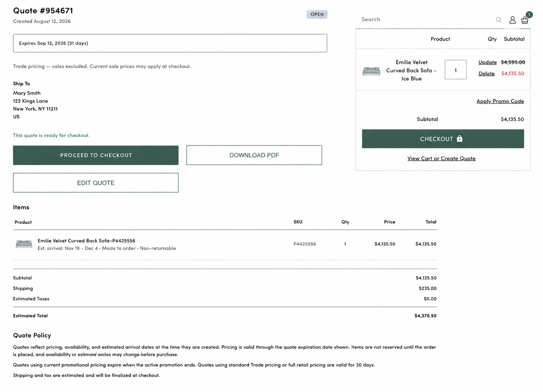
Task: Click the Estimated Total $4,370.50 value
Action: coord(426,316)
